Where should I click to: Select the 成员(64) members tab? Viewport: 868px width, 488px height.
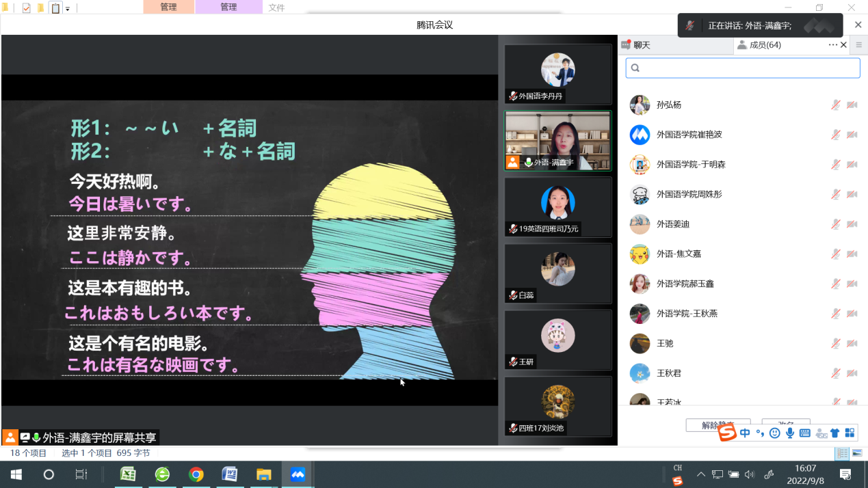click(765, 45)
